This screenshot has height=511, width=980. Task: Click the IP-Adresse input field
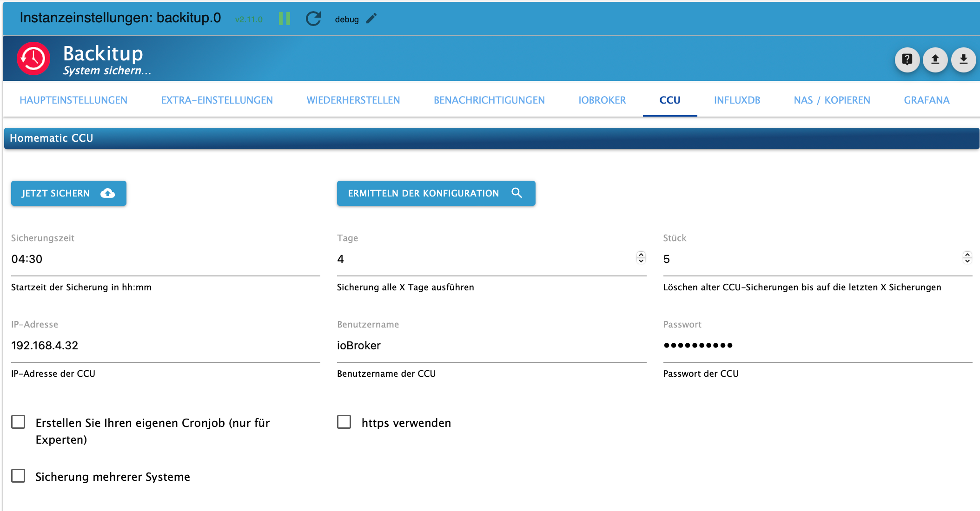click(166, 346)
